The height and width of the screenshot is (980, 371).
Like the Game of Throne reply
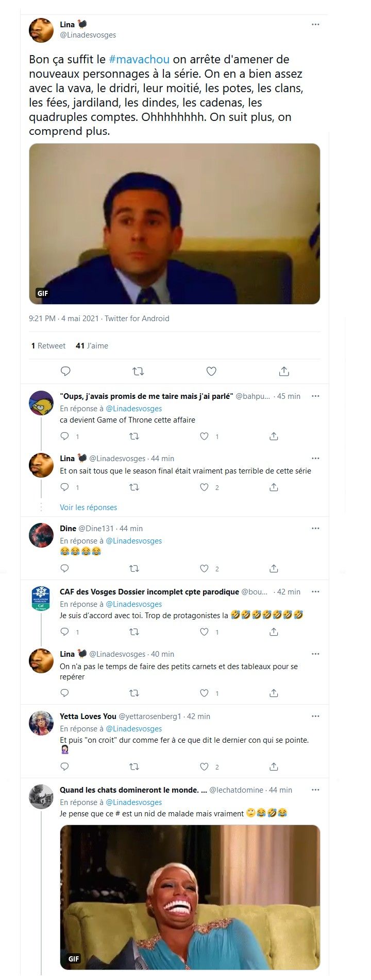point(205,436)
